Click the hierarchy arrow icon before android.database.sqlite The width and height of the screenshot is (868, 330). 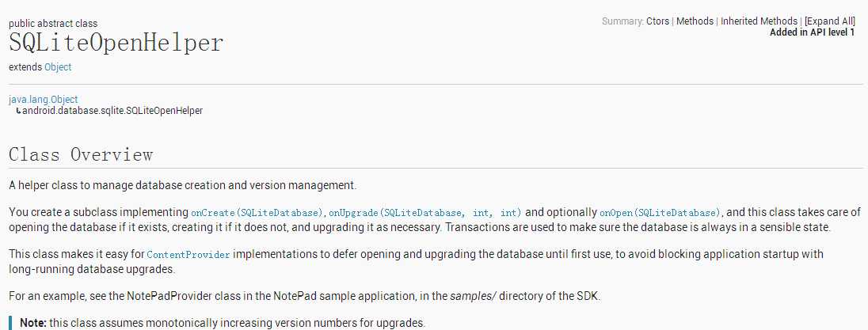click(x=18, y=111)
